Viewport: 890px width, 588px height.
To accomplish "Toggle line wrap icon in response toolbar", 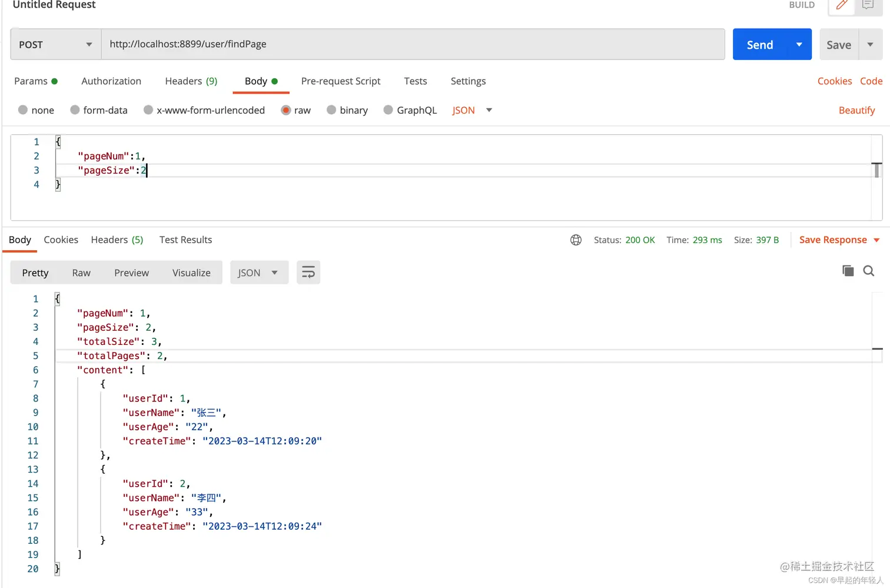I will pos(308,273).
